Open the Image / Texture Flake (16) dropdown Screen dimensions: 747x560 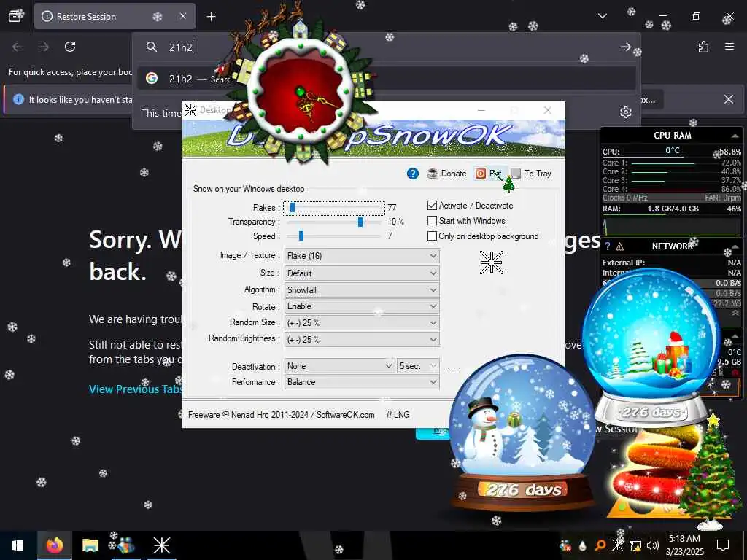362,256
